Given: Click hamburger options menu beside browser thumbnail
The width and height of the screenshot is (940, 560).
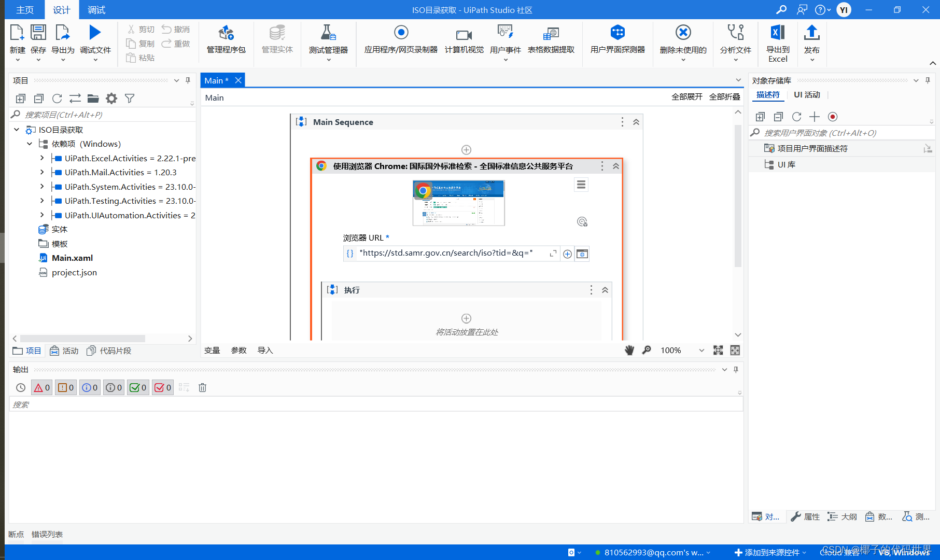Looking at the screenshot, I should coord(581,185).
